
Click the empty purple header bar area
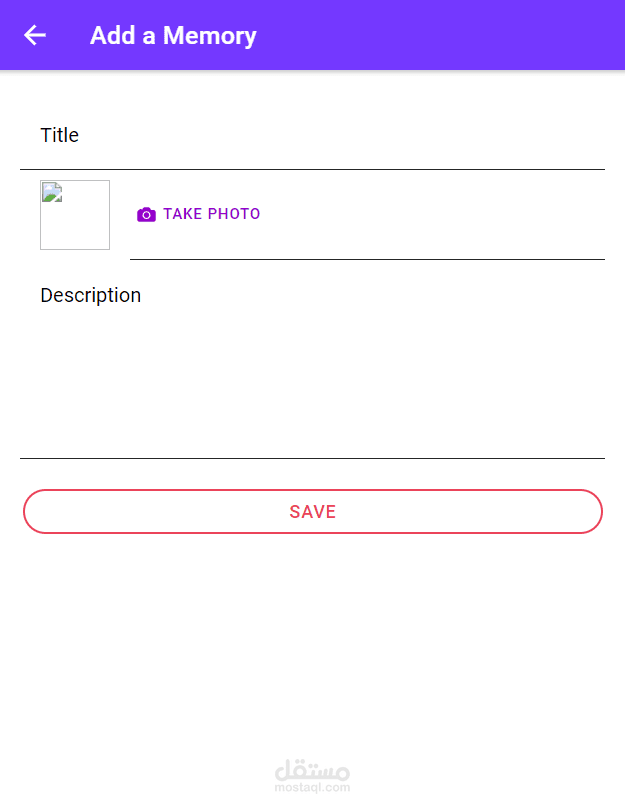[450, 36]
